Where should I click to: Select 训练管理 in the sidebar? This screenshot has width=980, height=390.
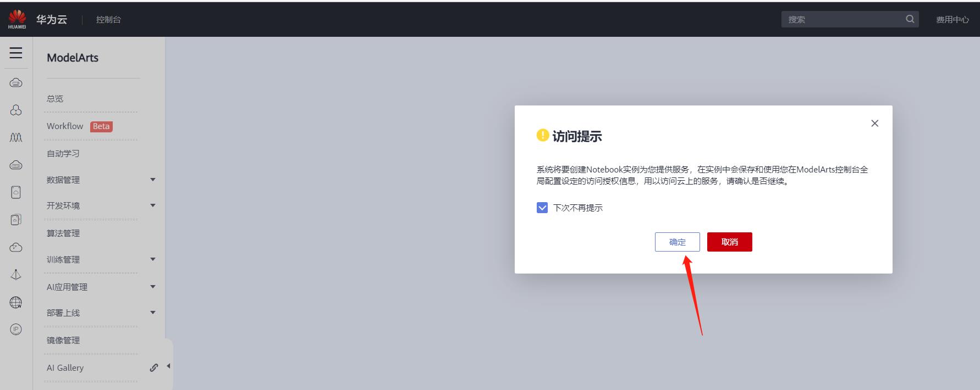[x=63, y=259]
